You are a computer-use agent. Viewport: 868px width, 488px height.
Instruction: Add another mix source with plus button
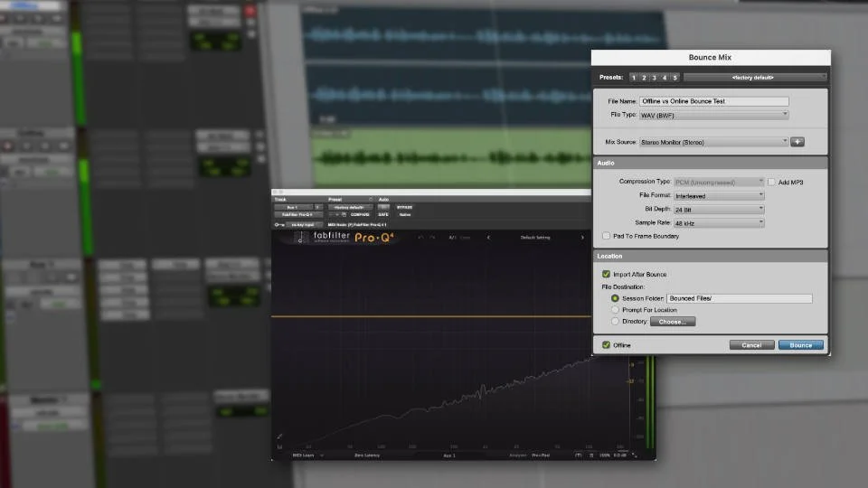tap(797, 142)
